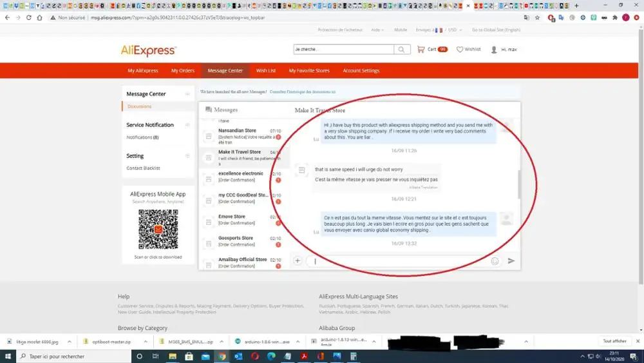Open the emoji picker in message box

pos(495,261)
